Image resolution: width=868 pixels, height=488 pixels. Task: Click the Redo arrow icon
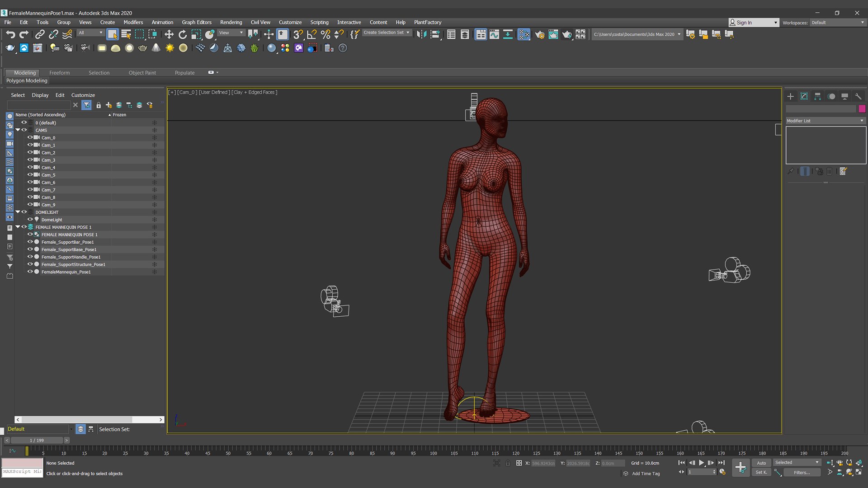tap(24, 34)
